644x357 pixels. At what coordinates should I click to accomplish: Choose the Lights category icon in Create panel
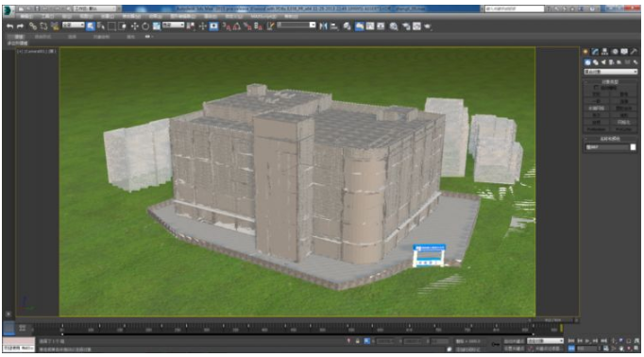[603, 62]
